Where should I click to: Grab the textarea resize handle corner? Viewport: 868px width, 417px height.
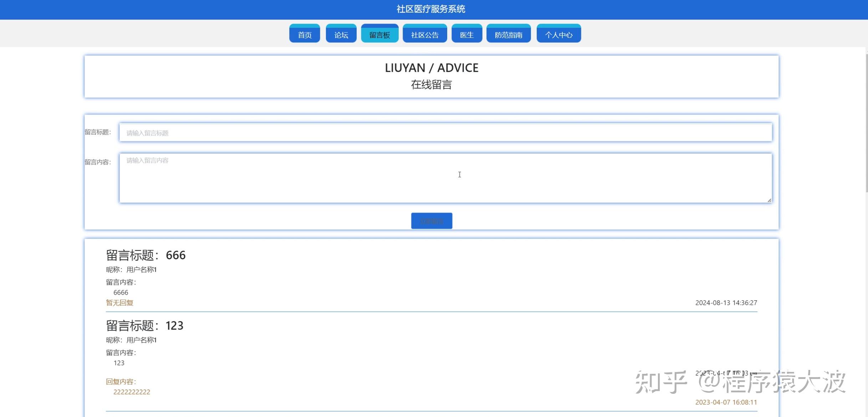pyautogui.click(x=769, y=200)
